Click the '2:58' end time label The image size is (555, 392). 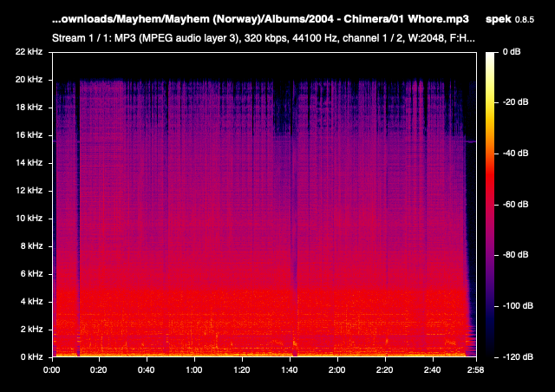point(475,370)
